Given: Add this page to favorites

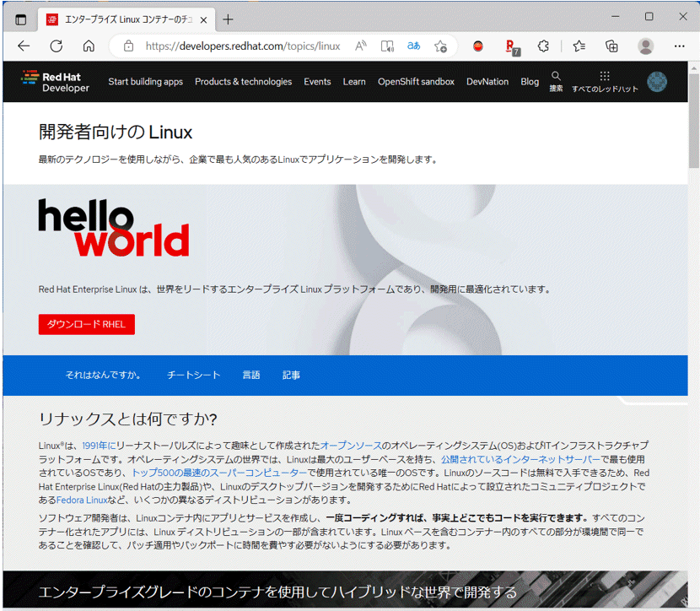Looking at the screenshot, I should [x=440, y=46].
